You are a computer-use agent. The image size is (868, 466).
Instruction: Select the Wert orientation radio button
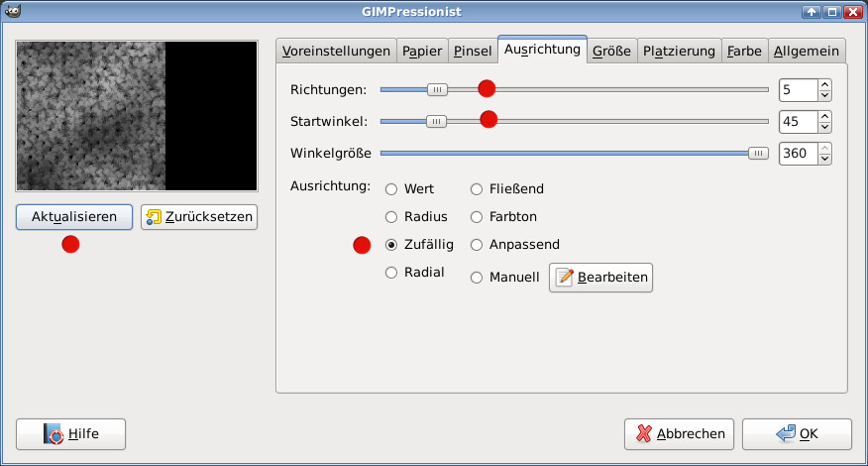[x=391, y=189]
